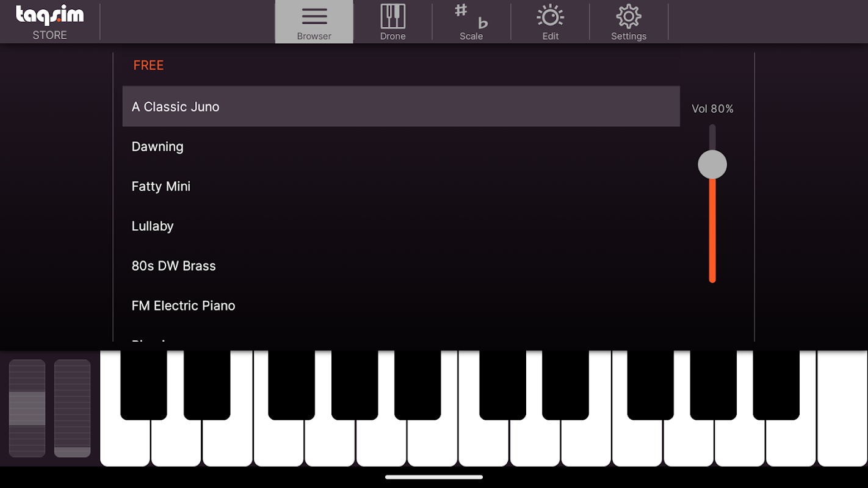Open the Scale tab
Viewport: 868px width, 488px height.
point(471,22)
